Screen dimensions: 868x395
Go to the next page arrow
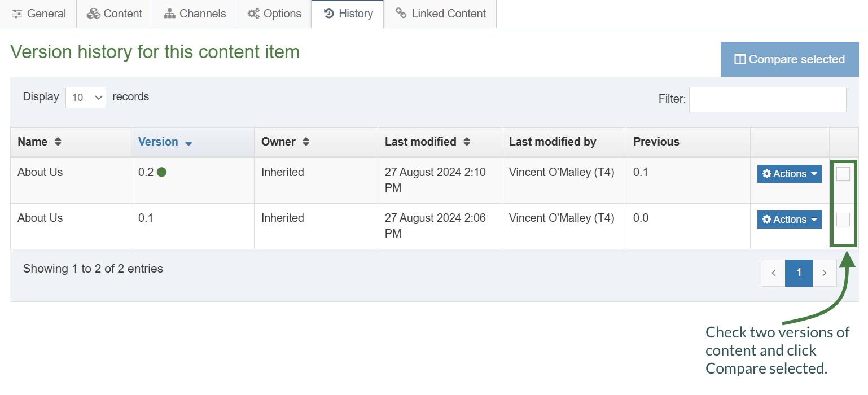pos(825,273)
